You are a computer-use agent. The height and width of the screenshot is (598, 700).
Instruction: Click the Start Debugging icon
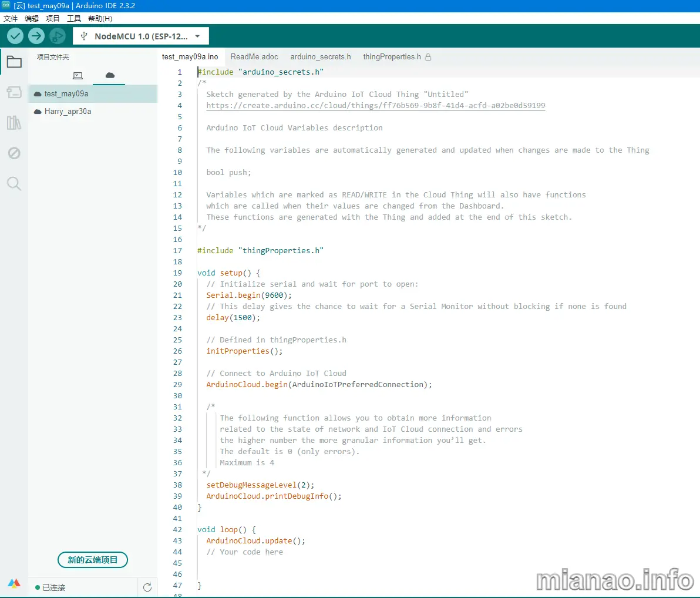(x=57, y=36)
